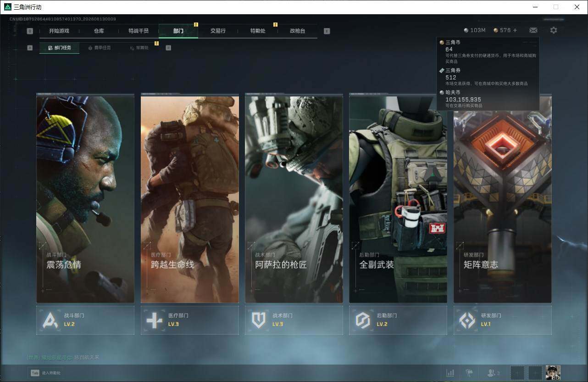Image resolution: width=588 pixels, height=382 pixels.
Task: Minimize the 三角洲行动 window
Action: 535,7
